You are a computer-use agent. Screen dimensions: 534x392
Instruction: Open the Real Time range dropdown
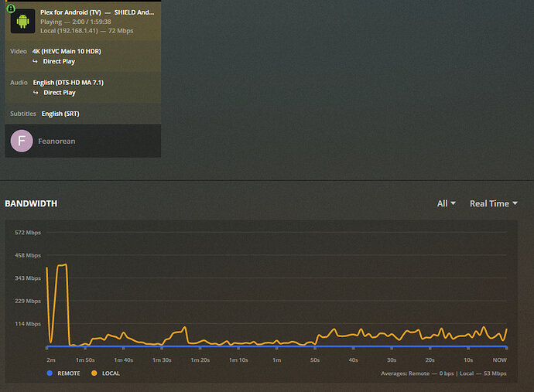click(494, 203)
